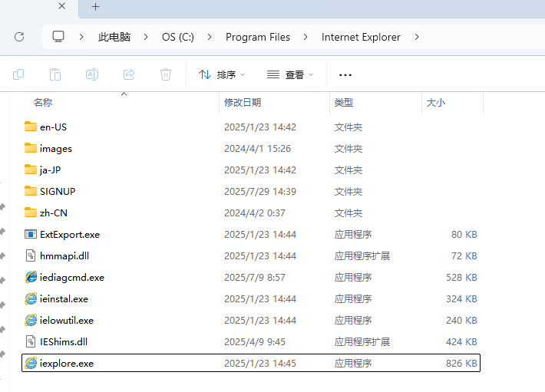Expand chevron after computer icon
545x392 pixels.
pyautogui.click(x=81, y=37)
